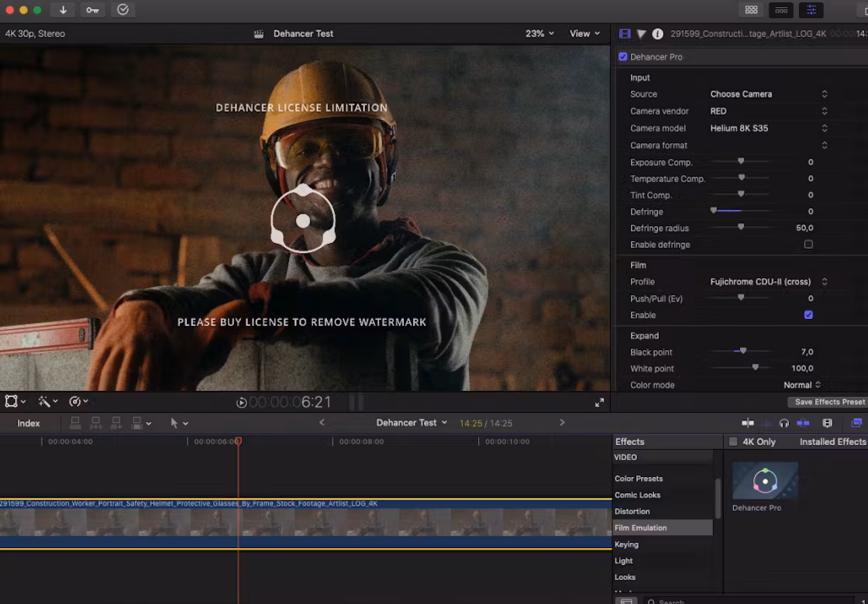Select Film Emulation effects category
The width and height of the screenshot is (868, 604).
coord(663,527)
